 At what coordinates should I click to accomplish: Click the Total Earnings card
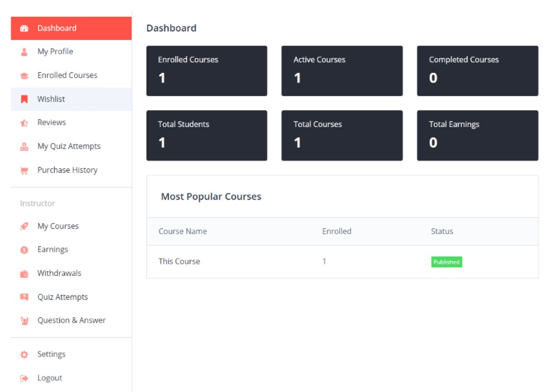pos(477,135)
